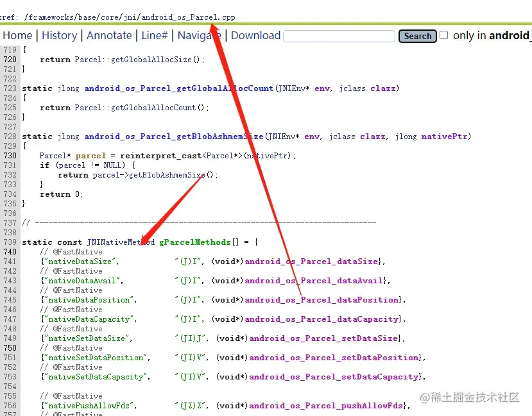Open the Download link
The image size is (532, 416).
(255, 35)
